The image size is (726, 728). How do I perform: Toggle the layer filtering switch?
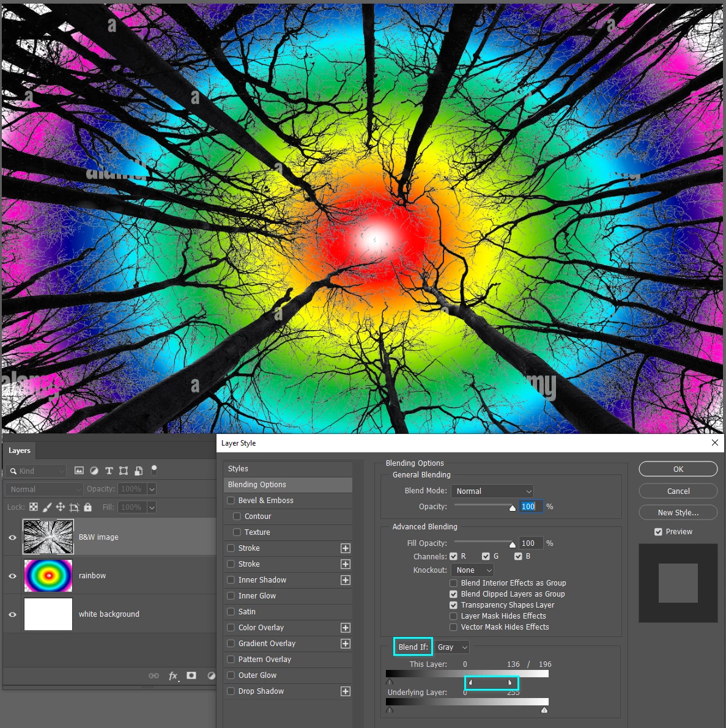pos(154,470)
